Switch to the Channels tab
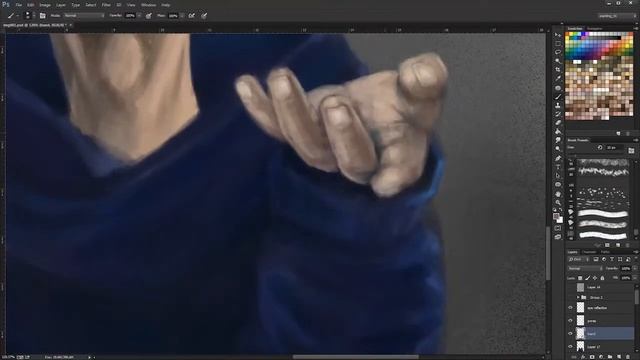Viewport: 640px width, 360px height. click(x=589, y=252)
